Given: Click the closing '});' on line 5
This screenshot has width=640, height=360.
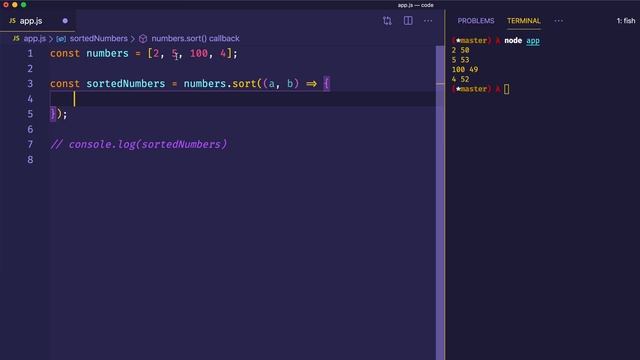Looking at the screenshot, I should click(x=59, y=114).
